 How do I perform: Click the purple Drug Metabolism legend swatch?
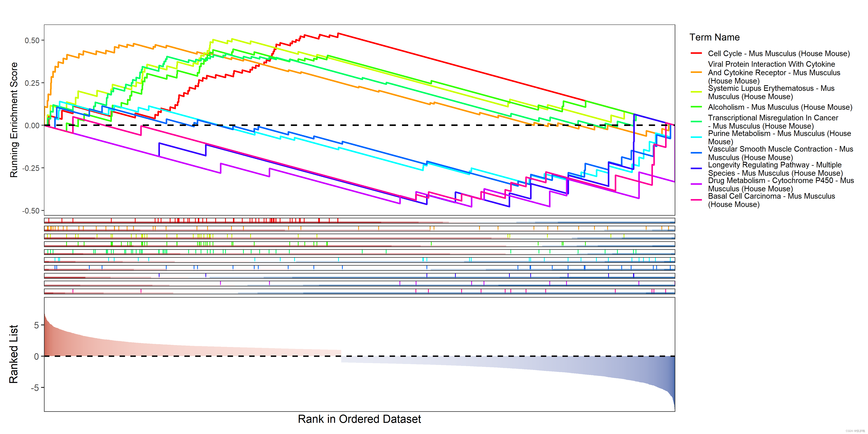(x=696, y=184)
